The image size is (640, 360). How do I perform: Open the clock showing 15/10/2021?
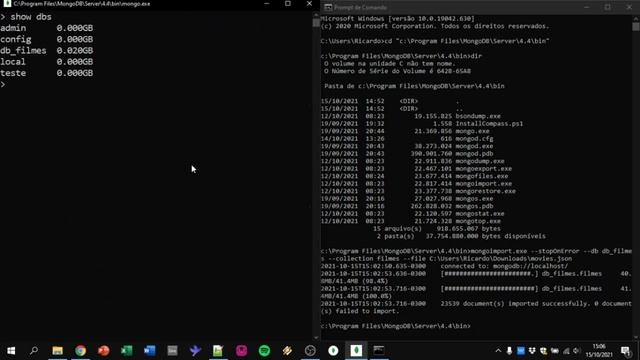click(599, 351)
